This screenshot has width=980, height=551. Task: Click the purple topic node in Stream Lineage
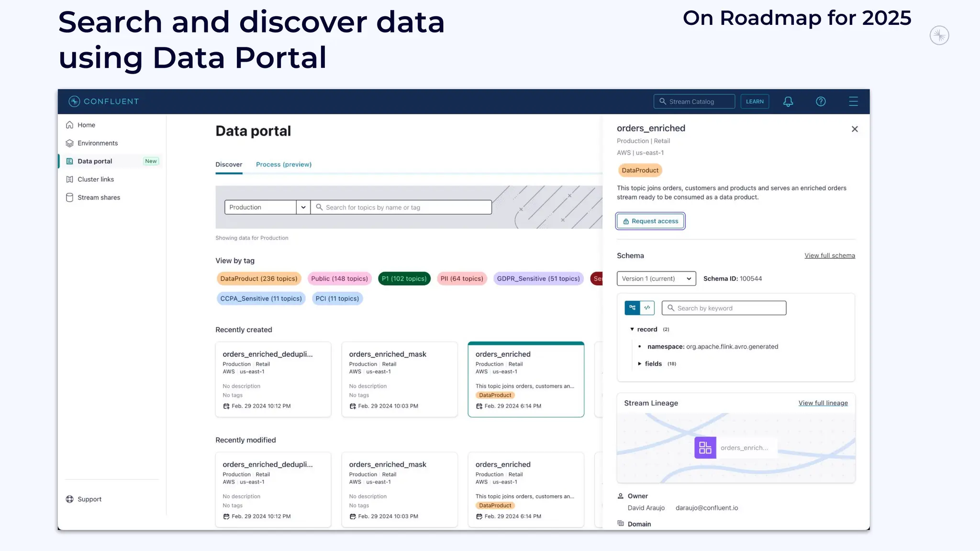point(705,448)
